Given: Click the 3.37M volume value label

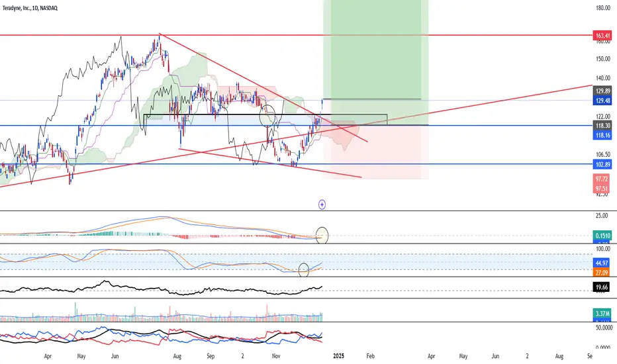Looking at the screenshot, I should [602, 314].
